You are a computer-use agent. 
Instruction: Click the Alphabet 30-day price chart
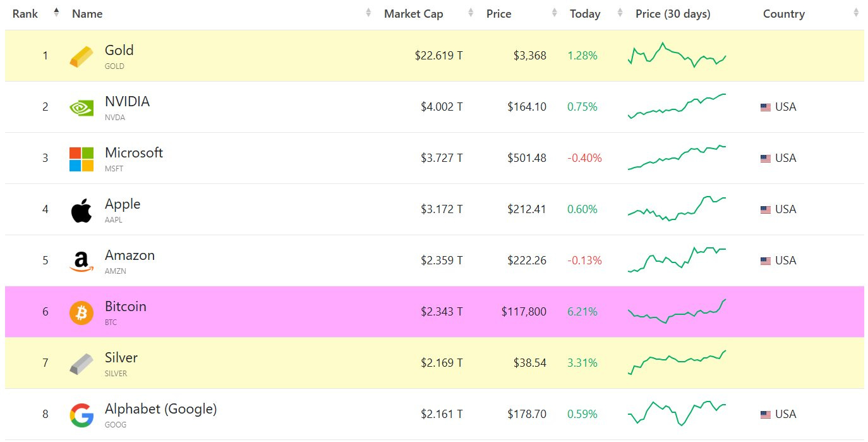click(x=677, y=414)
